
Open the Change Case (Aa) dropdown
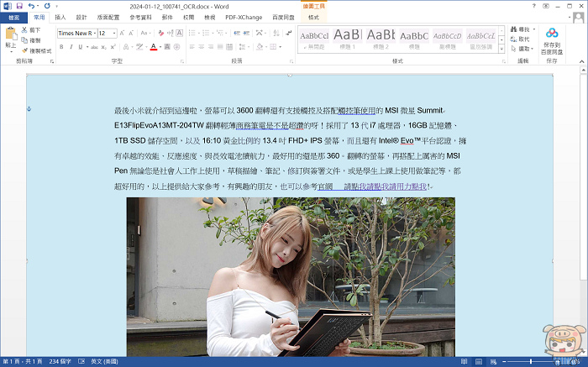(146, 34)
